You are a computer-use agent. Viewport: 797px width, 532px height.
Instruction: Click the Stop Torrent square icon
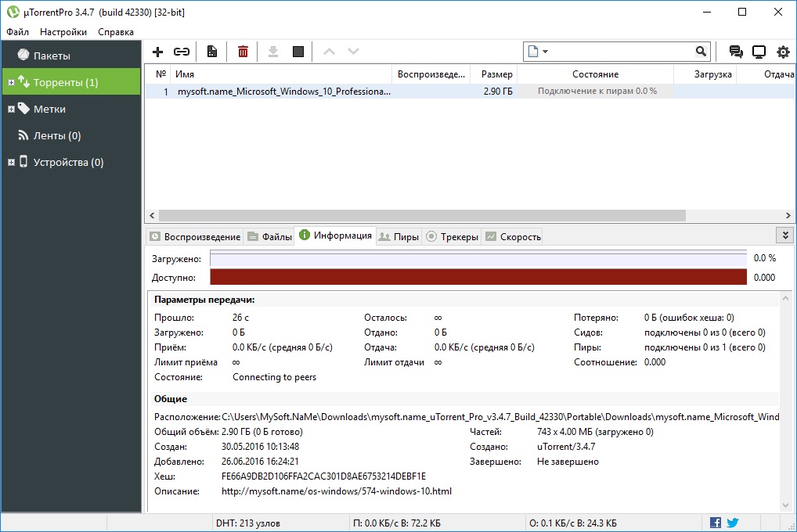point(298,52)
